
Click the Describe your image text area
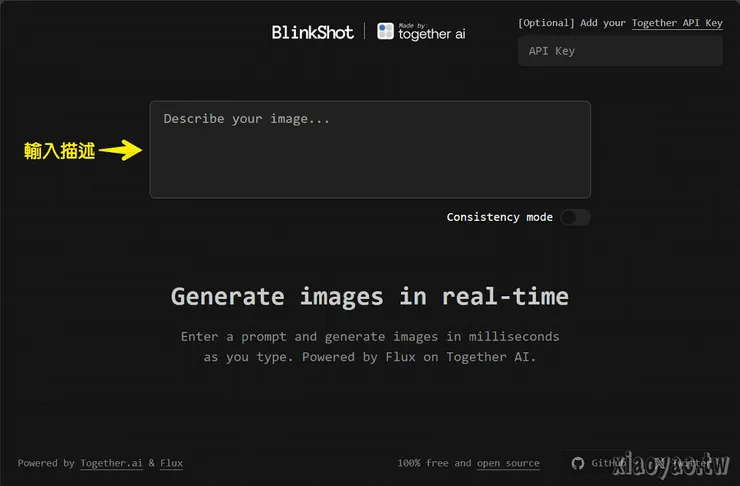[x=370, y=149]
